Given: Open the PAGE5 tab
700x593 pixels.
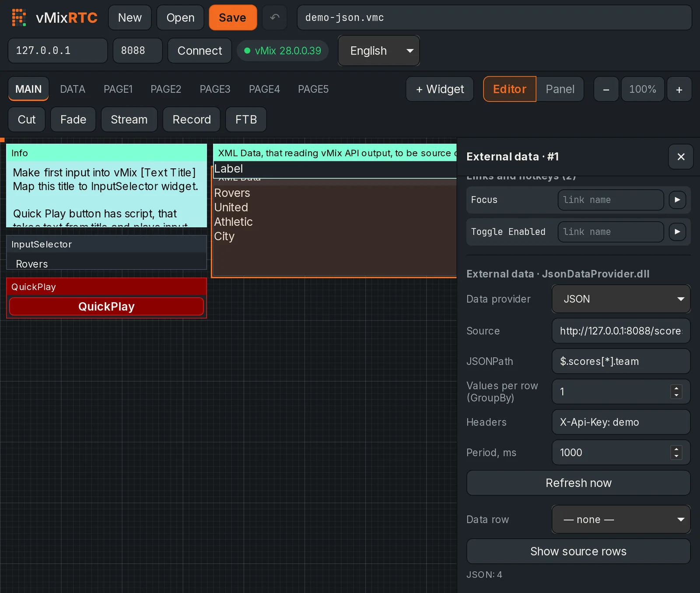Looking at the screenshot, I should click(x=313, y=89).
